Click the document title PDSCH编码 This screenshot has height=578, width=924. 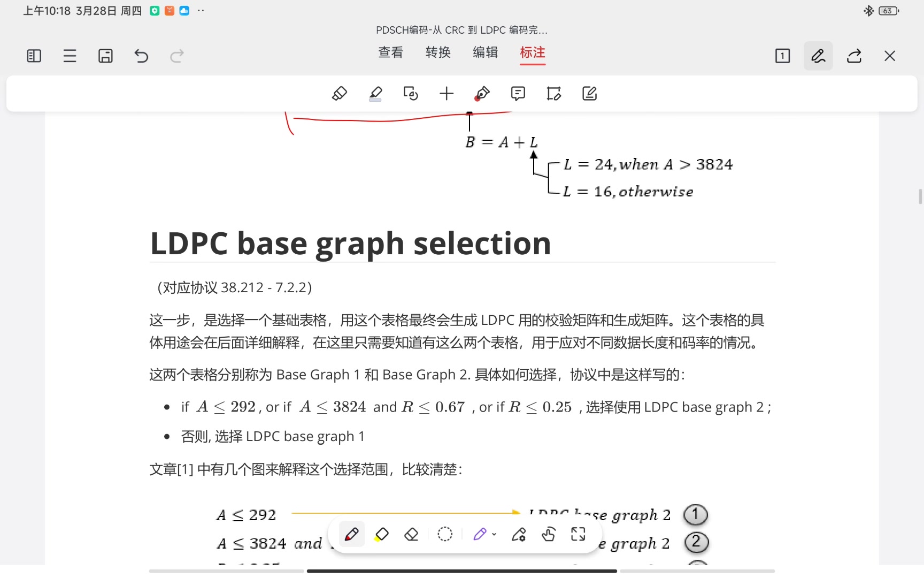click(461, 30)
